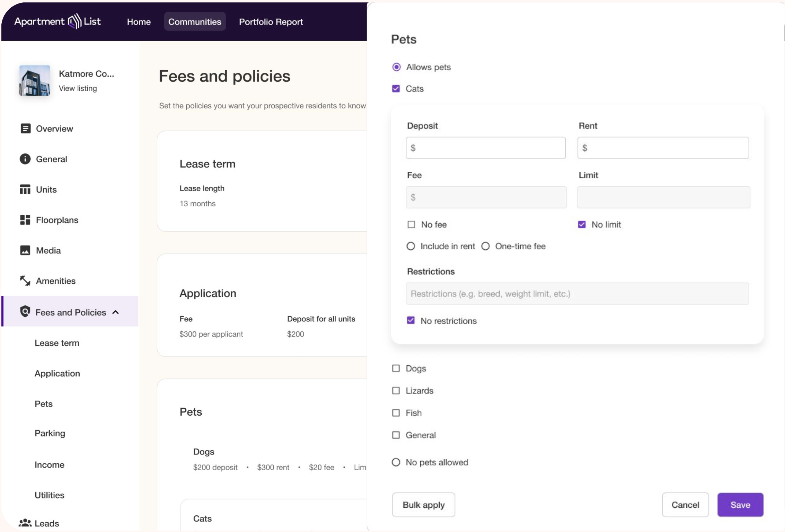This screenshot has height=532, width=785.
Task: Click the Floorplans grid icon
Action: tap(25, 220)
